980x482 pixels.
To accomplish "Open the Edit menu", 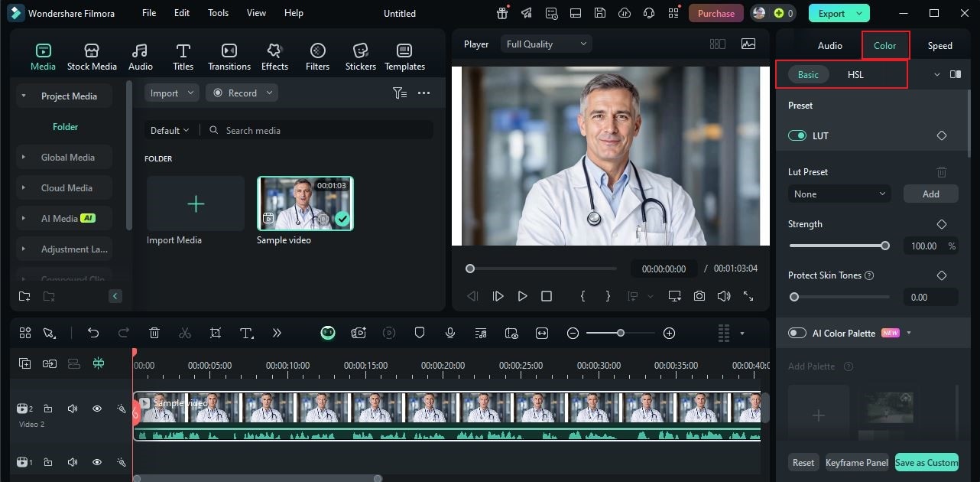I will pyautogui.click(x=181, y=13).
